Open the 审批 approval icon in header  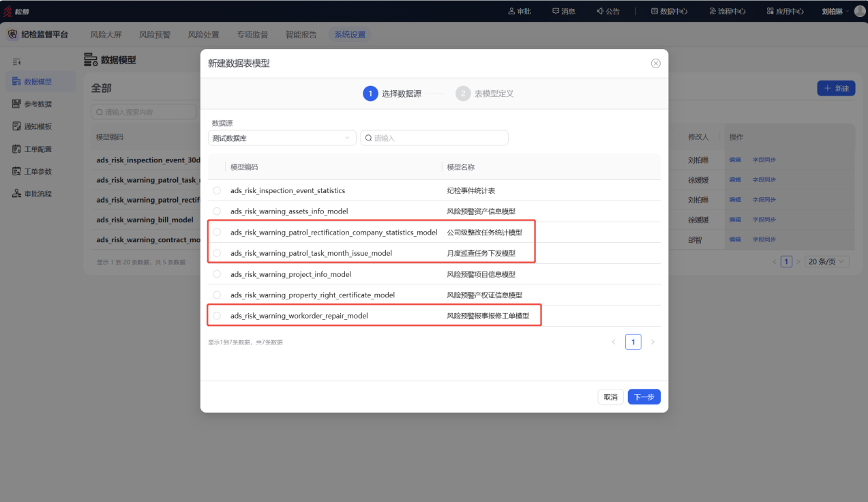tap(512, 11)
